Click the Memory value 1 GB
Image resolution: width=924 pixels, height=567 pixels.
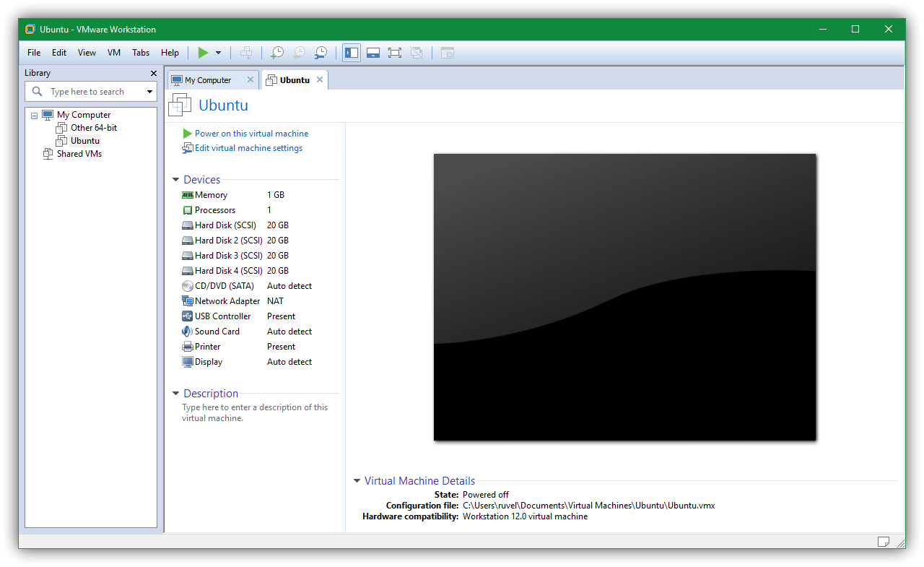tap(276, 195)
